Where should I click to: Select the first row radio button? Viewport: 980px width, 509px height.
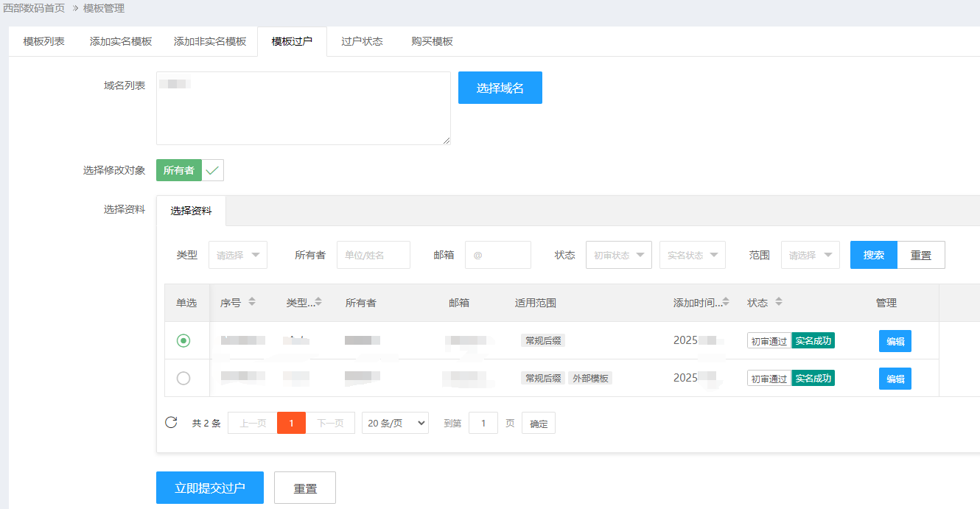pyautogui.click(x=183, y=340)
